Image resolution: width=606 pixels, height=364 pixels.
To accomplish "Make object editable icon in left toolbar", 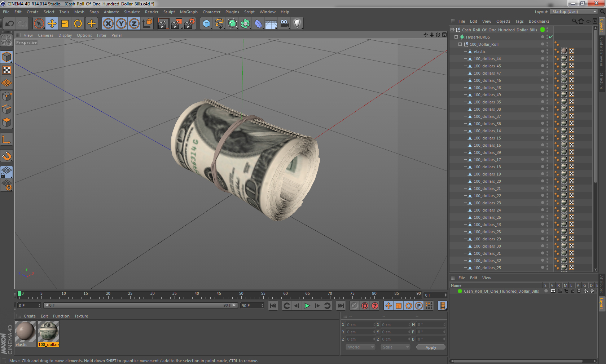I will point(6,40).
